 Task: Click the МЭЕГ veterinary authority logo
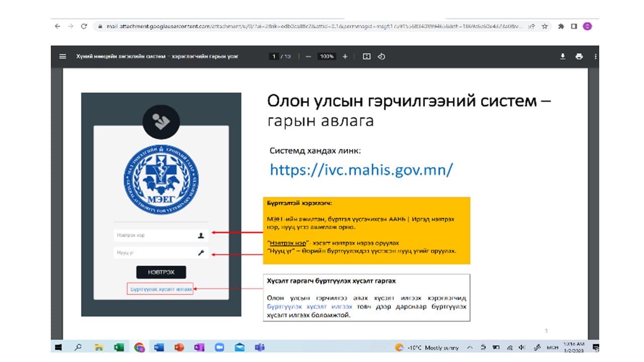161,180
